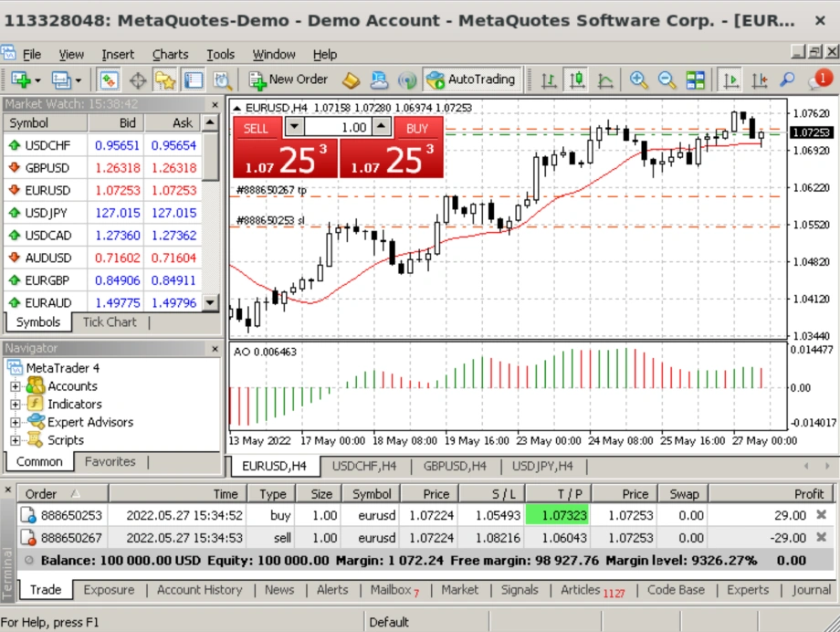The height and width of the screenshot is (632, 840).
Task: Switch chart to line chart icon
Action: [605, 80]
